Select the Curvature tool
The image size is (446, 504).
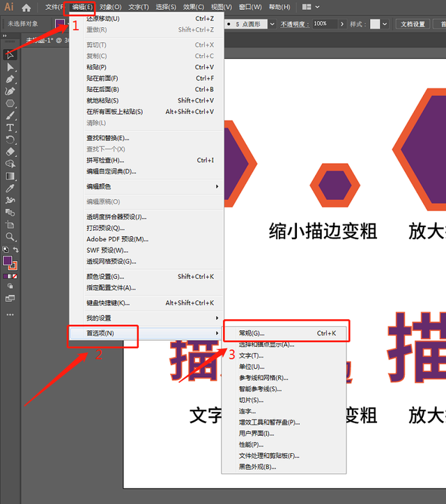coord(10,91)
